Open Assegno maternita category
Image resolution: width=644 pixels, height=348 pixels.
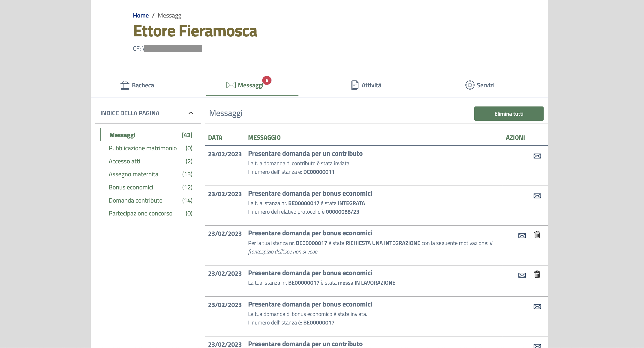pyautogui.click(x=133, y=174)
